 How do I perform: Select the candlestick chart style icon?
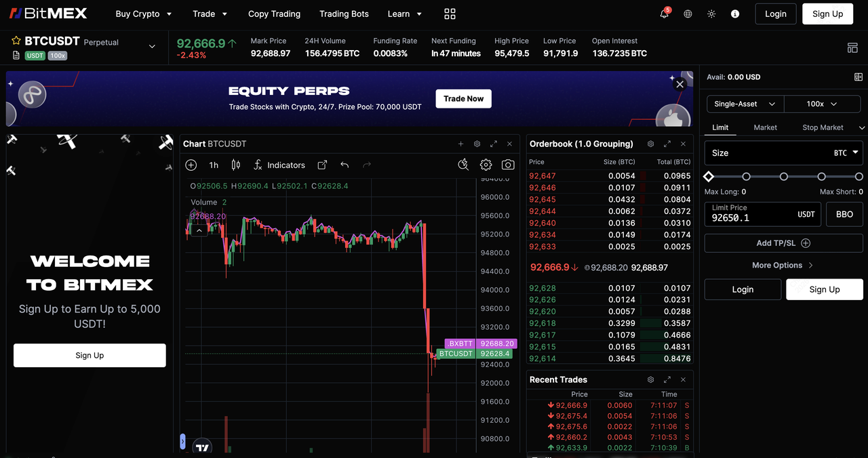click(x=236, y=165)
